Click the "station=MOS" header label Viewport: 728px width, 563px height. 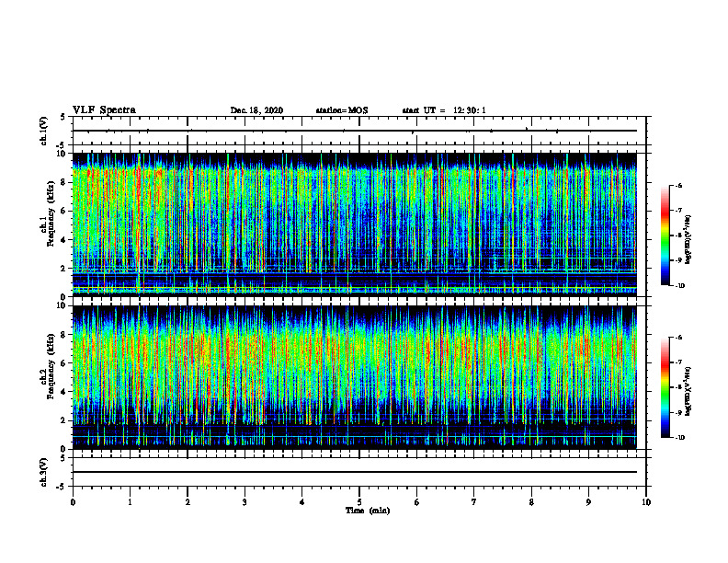click(x=342, y=110)
